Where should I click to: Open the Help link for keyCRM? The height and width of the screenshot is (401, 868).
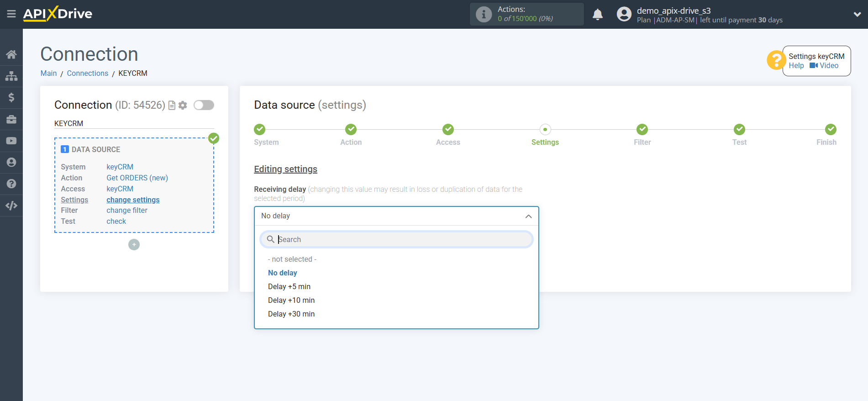(x=796, y=65)
